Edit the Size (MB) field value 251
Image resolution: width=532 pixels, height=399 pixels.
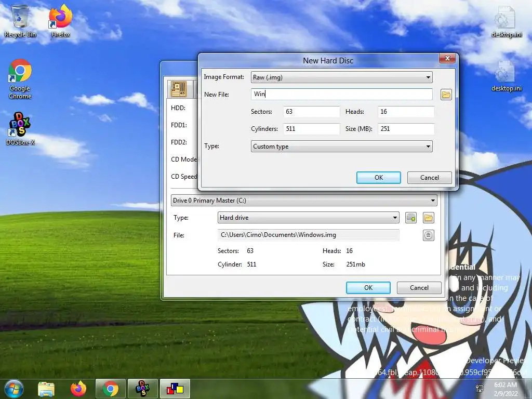(x=406, y=129)
